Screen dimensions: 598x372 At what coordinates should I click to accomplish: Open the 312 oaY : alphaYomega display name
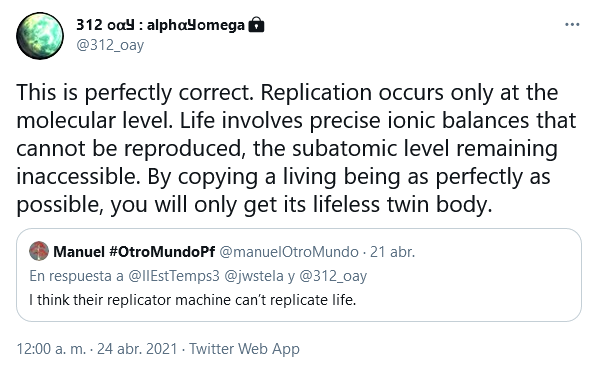click(x=160, y=25)
